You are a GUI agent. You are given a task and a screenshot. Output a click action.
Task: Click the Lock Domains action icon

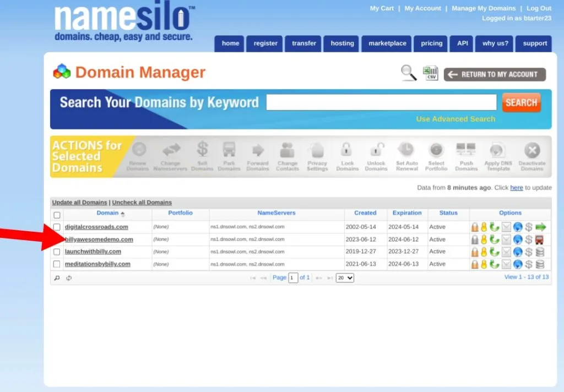coord(347,155)
